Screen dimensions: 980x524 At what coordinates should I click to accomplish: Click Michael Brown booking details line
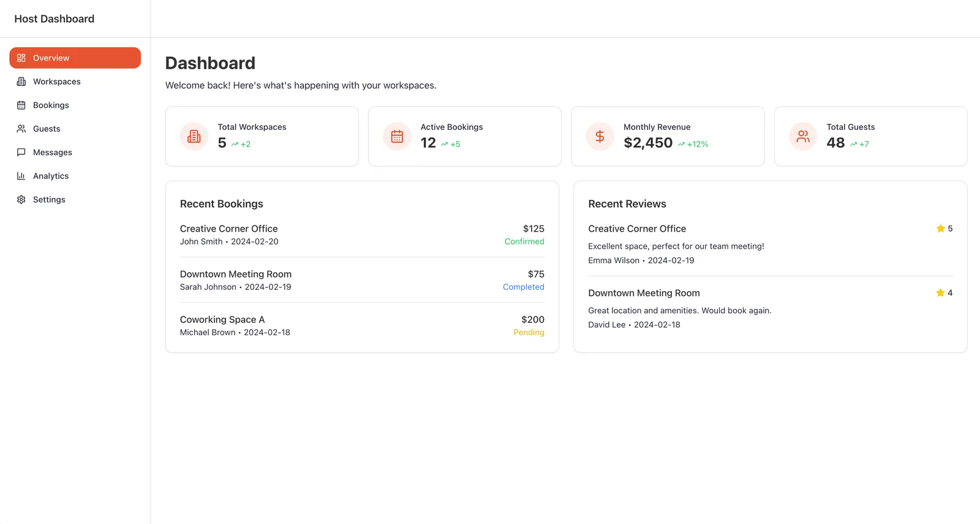(235, 332)
